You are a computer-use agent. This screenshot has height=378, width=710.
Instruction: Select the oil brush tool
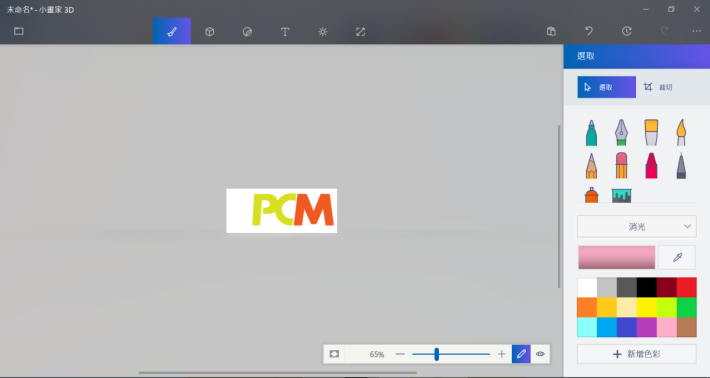(651, 133)
